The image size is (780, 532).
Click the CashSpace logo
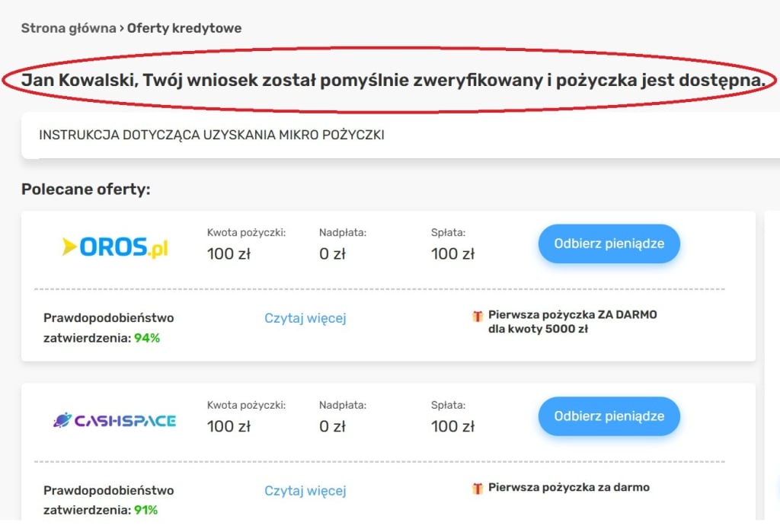pyautogui.click(x=114, y=420)
